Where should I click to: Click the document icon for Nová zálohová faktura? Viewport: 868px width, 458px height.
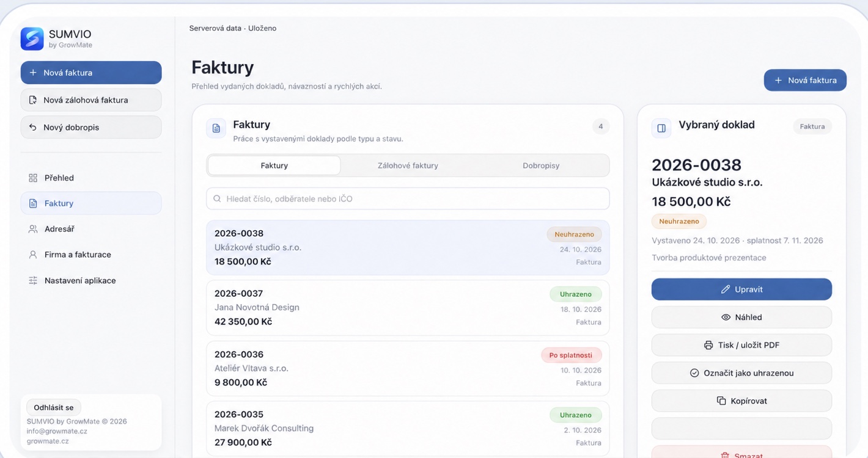[x=33, y=100]
